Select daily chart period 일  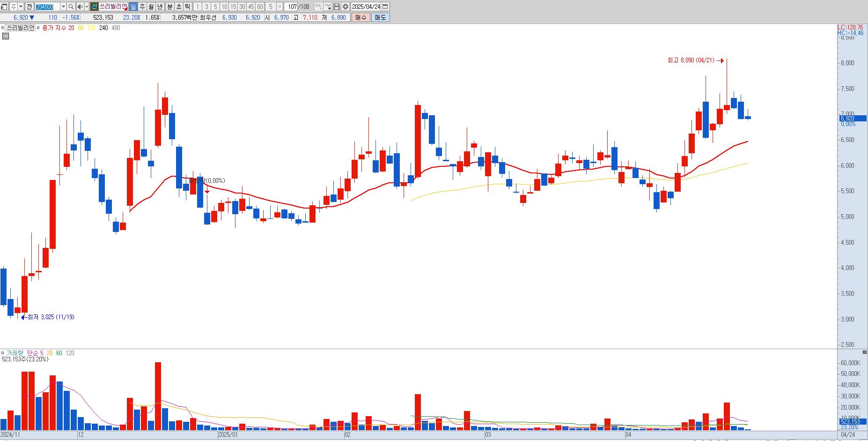133,7
